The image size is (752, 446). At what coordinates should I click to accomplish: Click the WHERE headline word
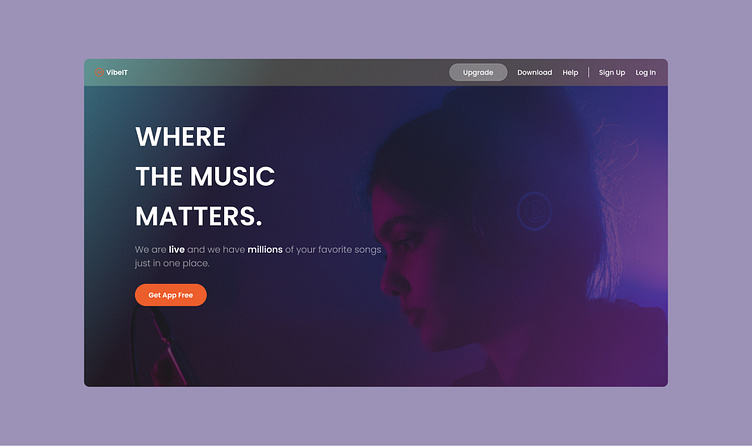(x=180, y=137)
